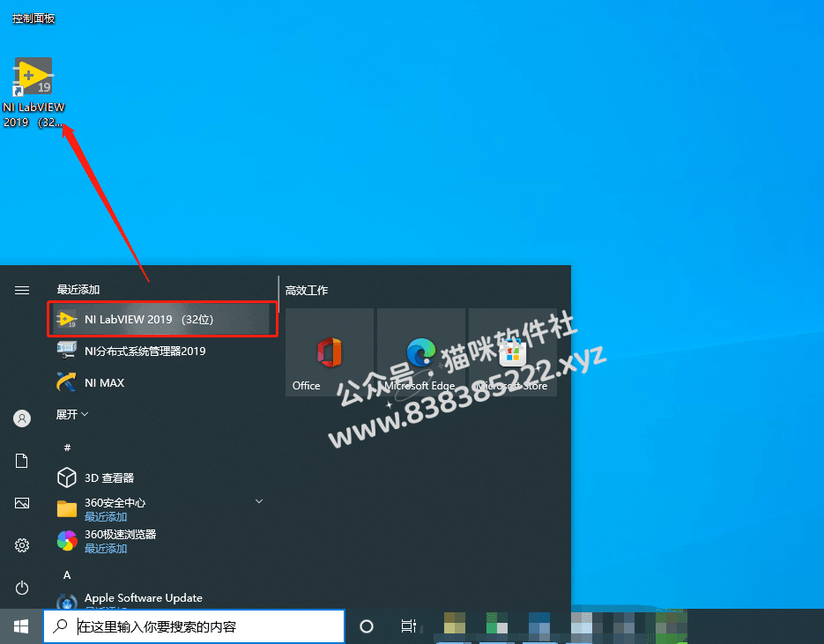Click the 高效工作 tile group header
Screen dimensions: 824x644
click(x=307, y=291)
